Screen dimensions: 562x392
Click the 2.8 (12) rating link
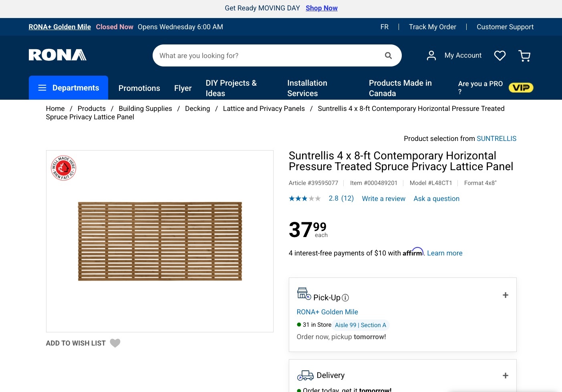[x=341, y=198]
